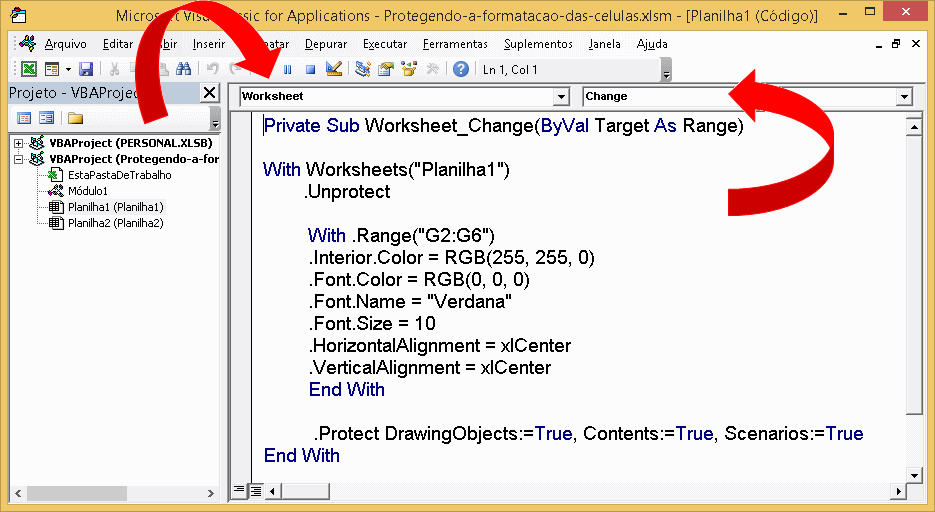Restore the inner code window
The height and width of the screenshot is (512, 935).
coord(896,44)
